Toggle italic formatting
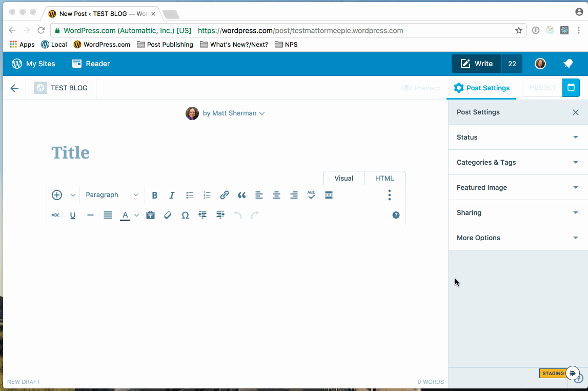 pos(172,195)
